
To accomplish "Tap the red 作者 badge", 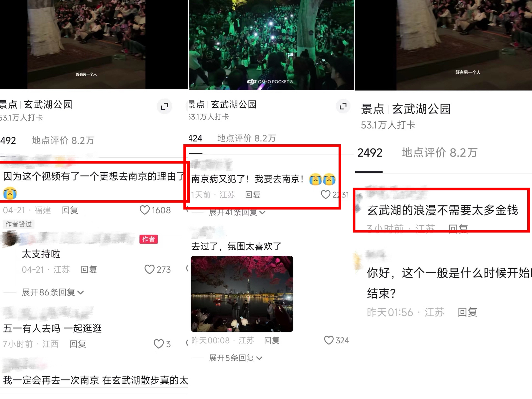I will 149,239.
